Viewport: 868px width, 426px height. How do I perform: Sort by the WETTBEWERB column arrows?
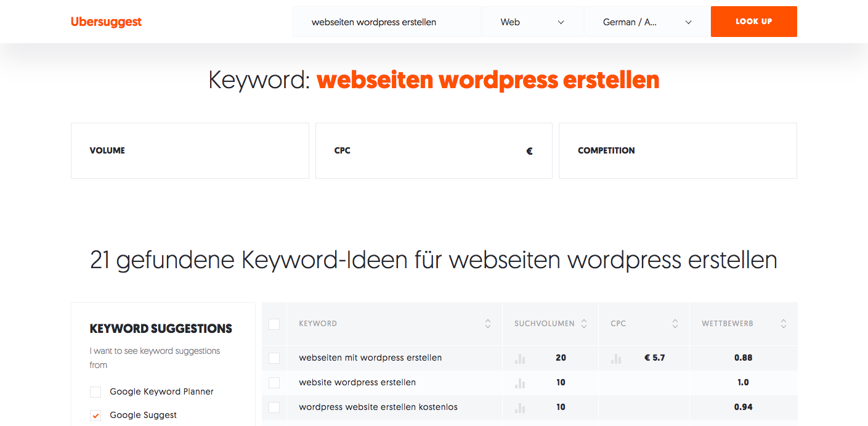coord(784,324)
